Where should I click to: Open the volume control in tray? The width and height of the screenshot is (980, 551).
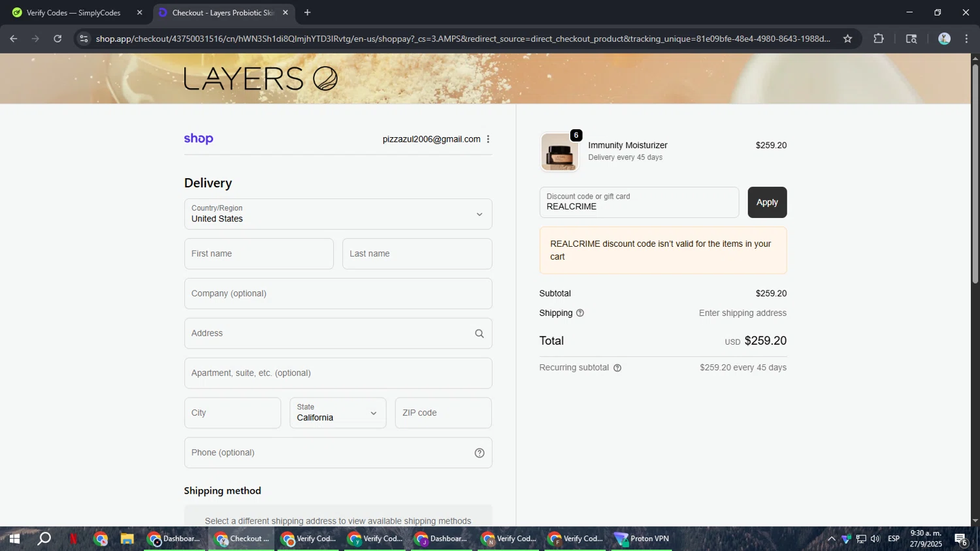875,539
